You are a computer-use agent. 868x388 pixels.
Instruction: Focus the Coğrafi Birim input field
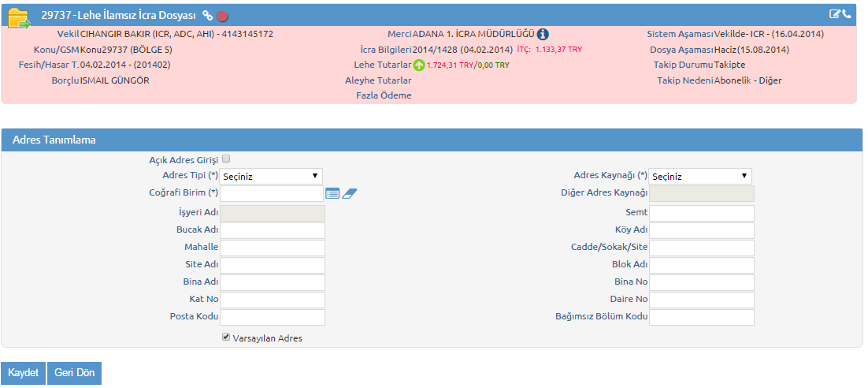point(272,193)
